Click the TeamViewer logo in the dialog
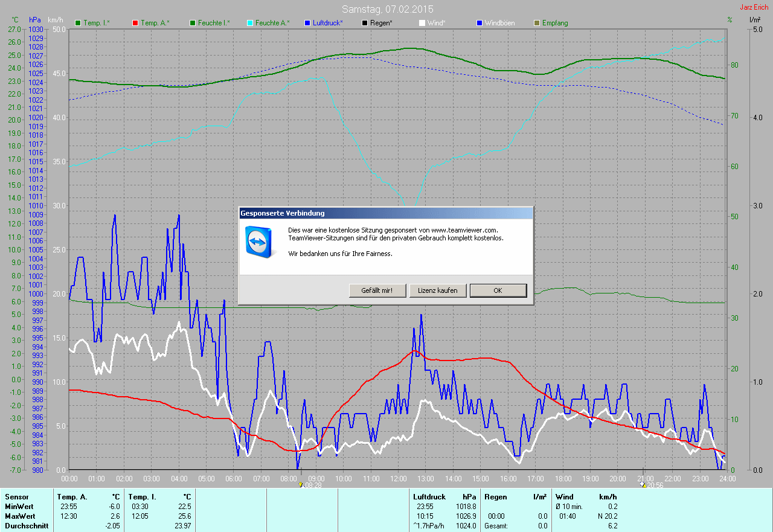Image resolution: width=773 pixels, height=532 pixels. click(x=260, y=242)
